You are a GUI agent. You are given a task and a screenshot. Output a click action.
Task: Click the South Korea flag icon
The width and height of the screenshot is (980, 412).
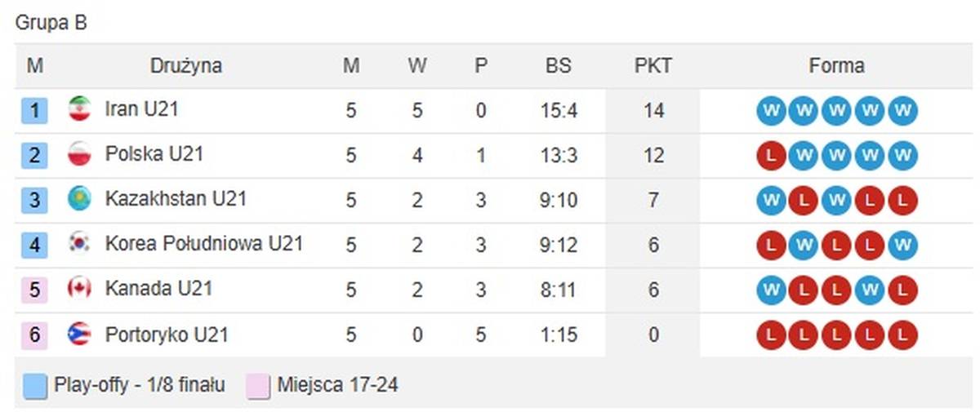click(x=79, y=244)
